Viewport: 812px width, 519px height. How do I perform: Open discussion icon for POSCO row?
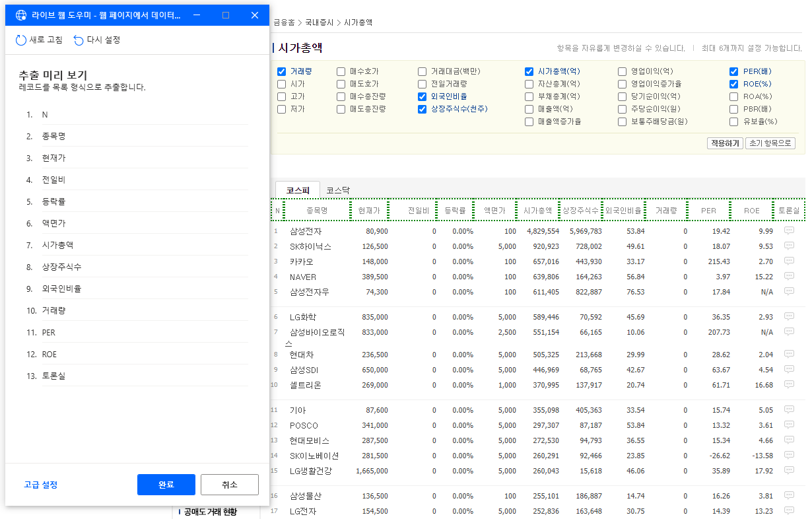[789, 425]
